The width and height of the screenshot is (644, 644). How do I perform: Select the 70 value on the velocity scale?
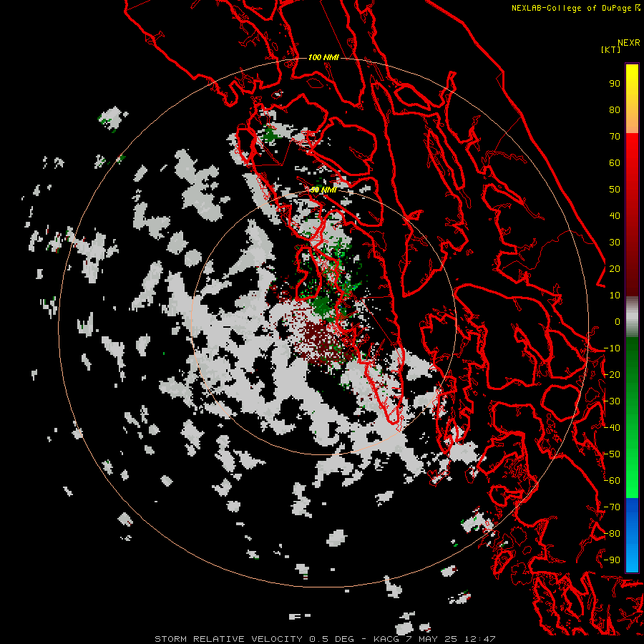[615, 137]
